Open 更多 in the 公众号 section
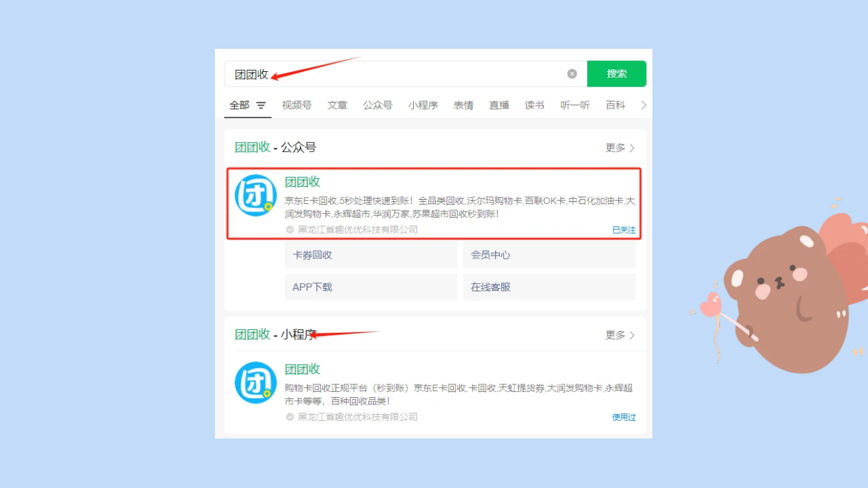868x488 pixels. tap(620, 148)
